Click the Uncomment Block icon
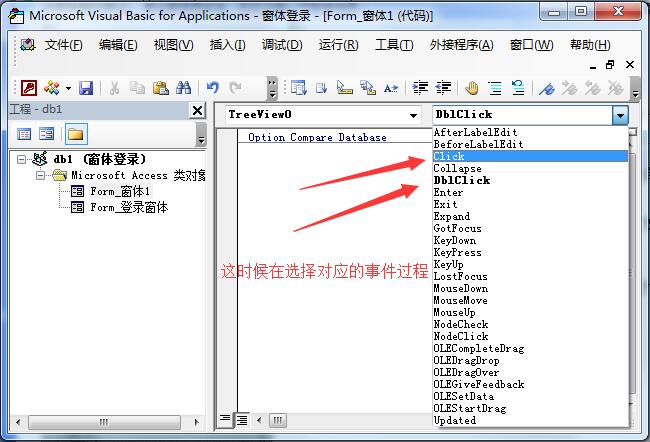 (x=518, y=88)
